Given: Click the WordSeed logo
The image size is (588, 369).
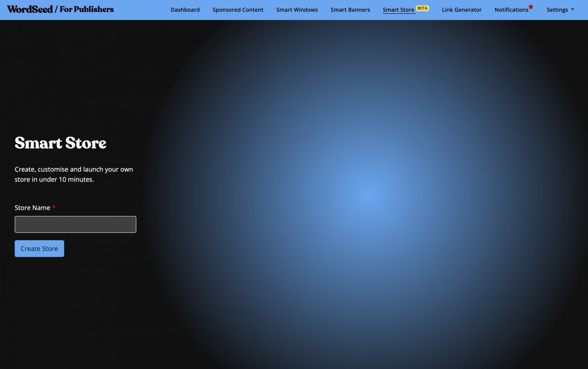Looking at the screenshot, I should click(x=30, y=9).
